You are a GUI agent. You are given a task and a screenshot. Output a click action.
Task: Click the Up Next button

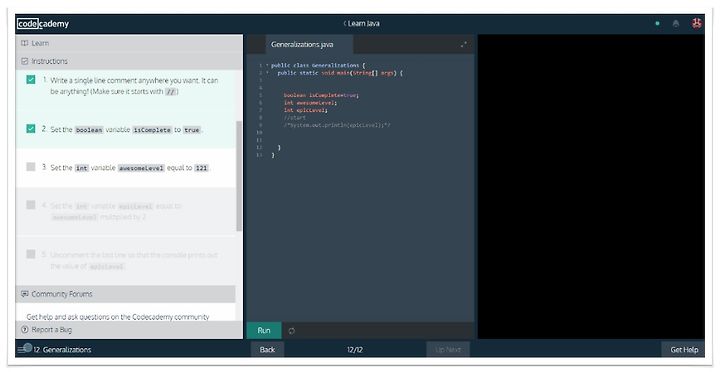coord(448,349)
